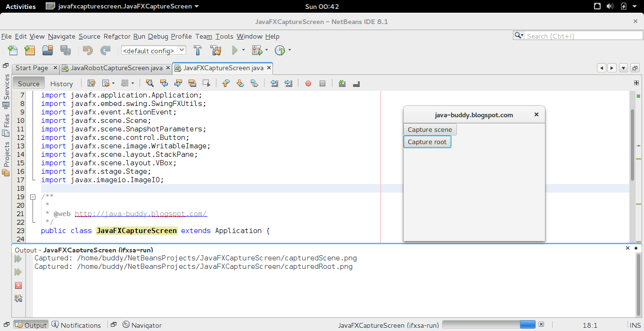Find next occurrence icon

coord(178,83)
